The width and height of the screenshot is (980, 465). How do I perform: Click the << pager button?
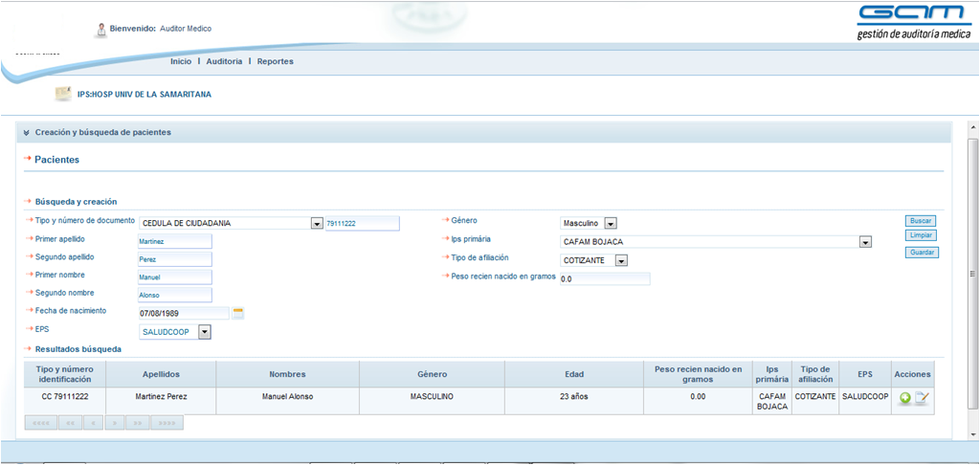(x=70, y=423)
